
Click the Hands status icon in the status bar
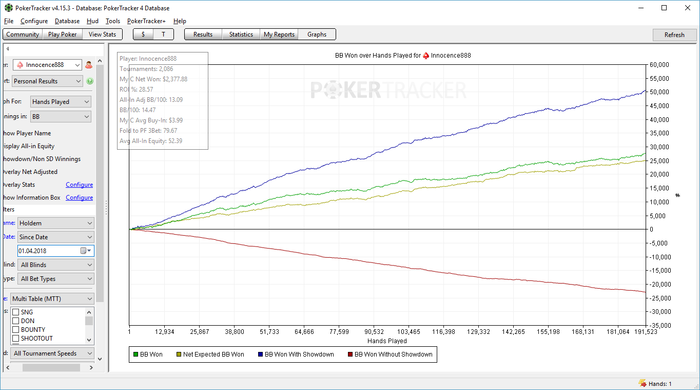[642, 383]
